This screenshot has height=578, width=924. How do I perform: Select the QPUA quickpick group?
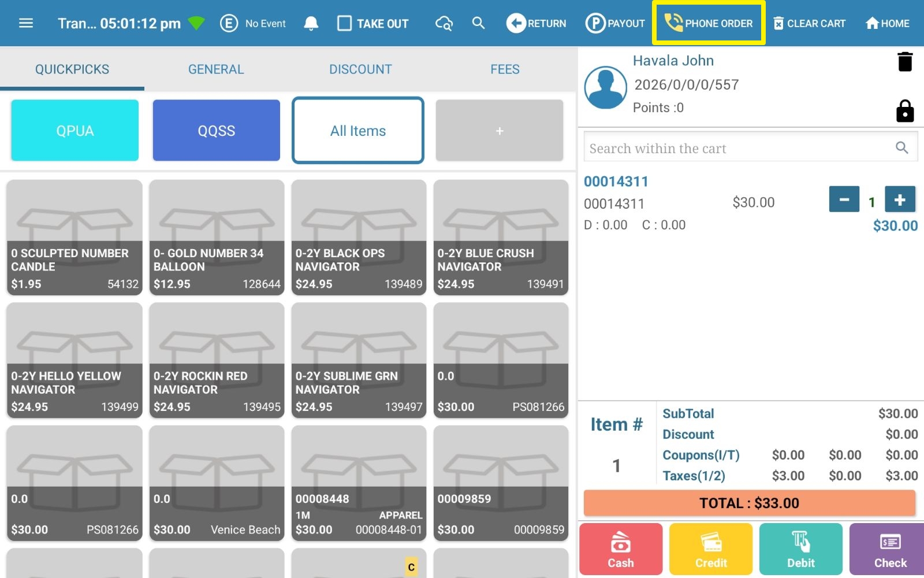[75, 131]
